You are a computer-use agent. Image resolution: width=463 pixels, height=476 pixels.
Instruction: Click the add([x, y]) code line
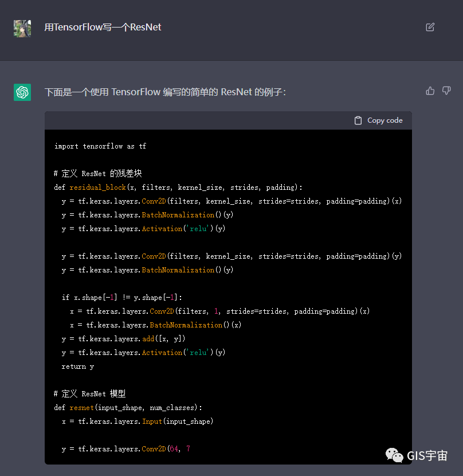(x=123, y=339)
